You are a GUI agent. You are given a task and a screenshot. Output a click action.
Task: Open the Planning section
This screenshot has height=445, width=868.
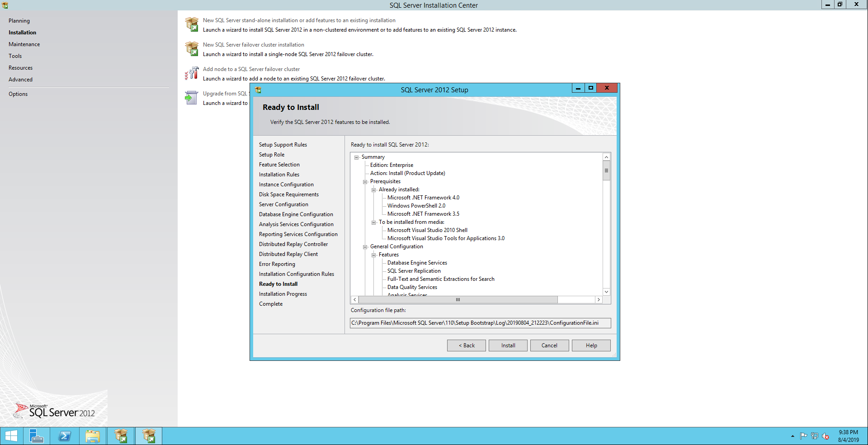[x=19, y=21]
